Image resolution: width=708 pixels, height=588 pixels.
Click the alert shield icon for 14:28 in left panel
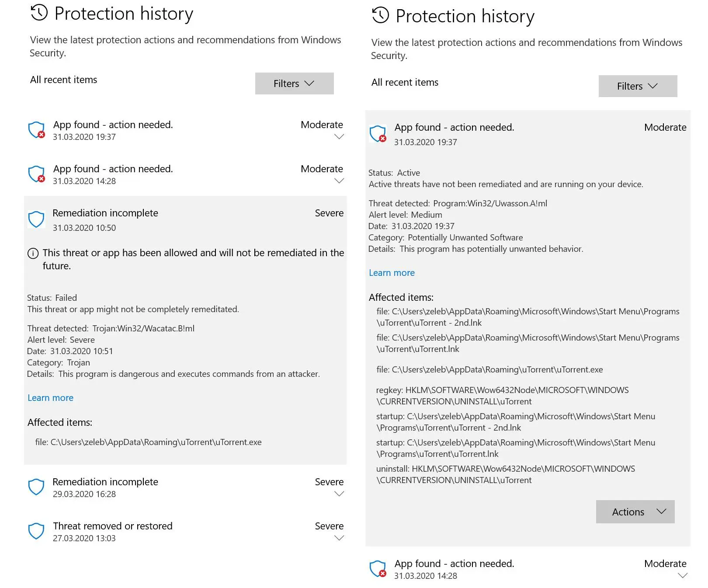[37, 174]
